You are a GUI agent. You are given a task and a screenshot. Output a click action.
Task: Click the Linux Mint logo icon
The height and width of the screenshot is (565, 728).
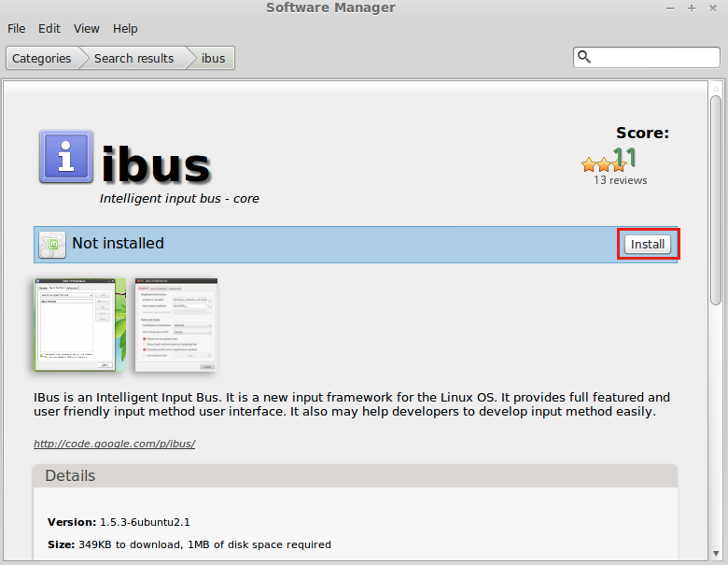click(52, 245)
